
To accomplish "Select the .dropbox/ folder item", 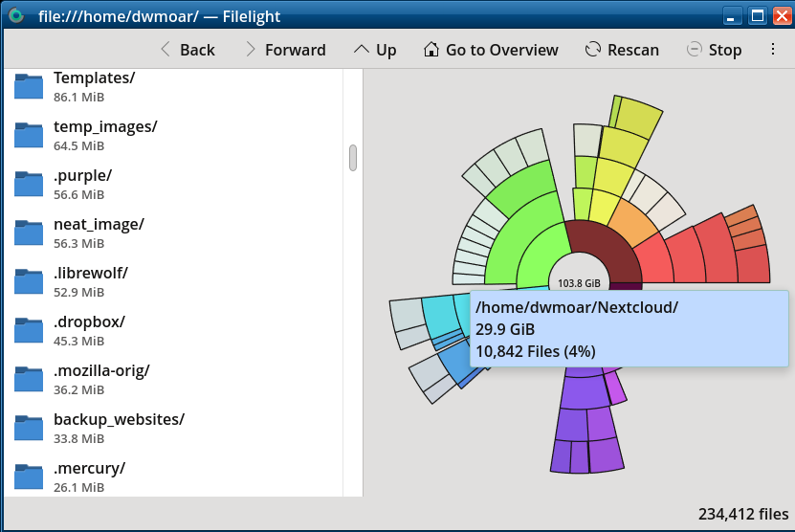I will click(89, 322).
